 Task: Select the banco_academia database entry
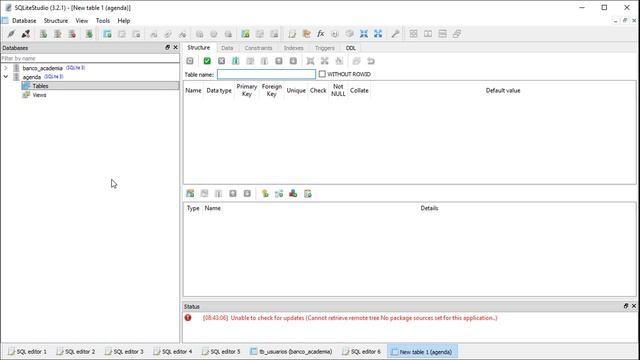(42, 68)
